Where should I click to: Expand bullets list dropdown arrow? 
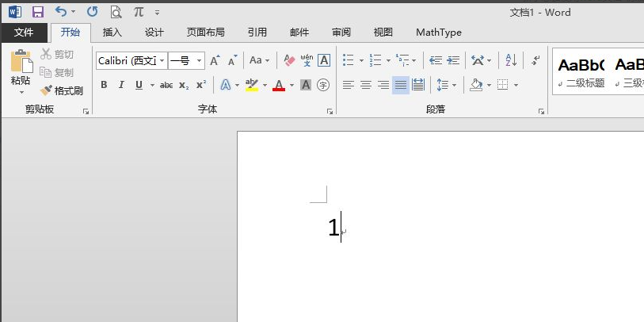[x=361, y=61]
